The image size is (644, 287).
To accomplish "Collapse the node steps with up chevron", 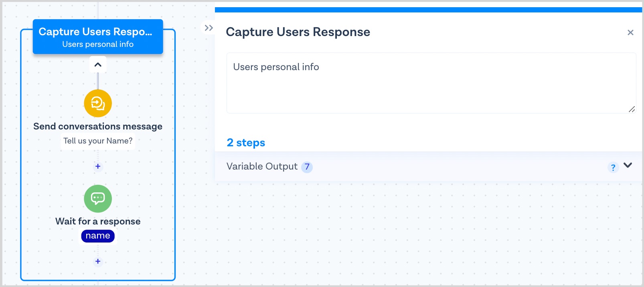I will (98, 65).
